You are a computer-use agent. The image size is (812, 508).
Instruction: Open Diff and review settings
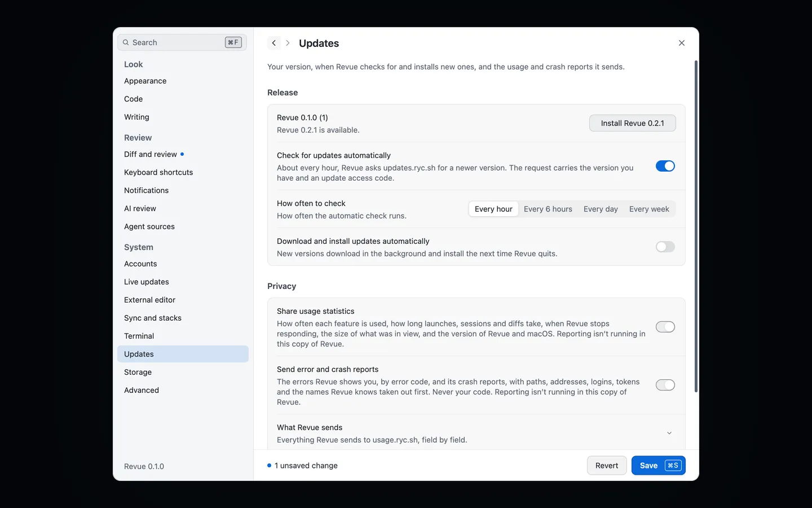(183, 154)
